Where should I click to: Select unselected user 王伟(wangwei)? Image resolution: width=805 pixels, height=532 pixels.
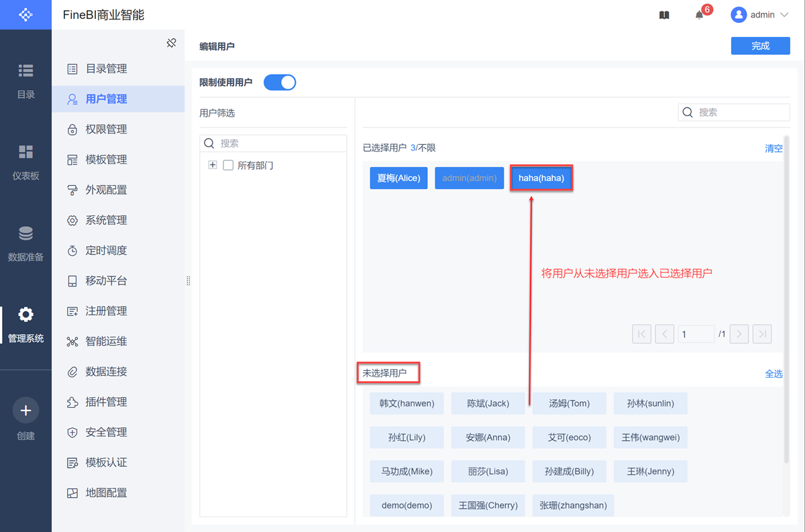pos(650,437)
